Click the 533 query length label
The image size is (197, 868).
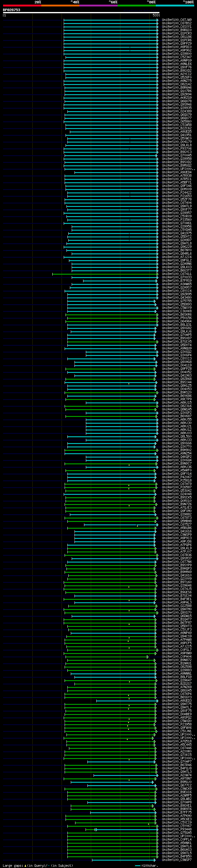[x=155, y=15]
